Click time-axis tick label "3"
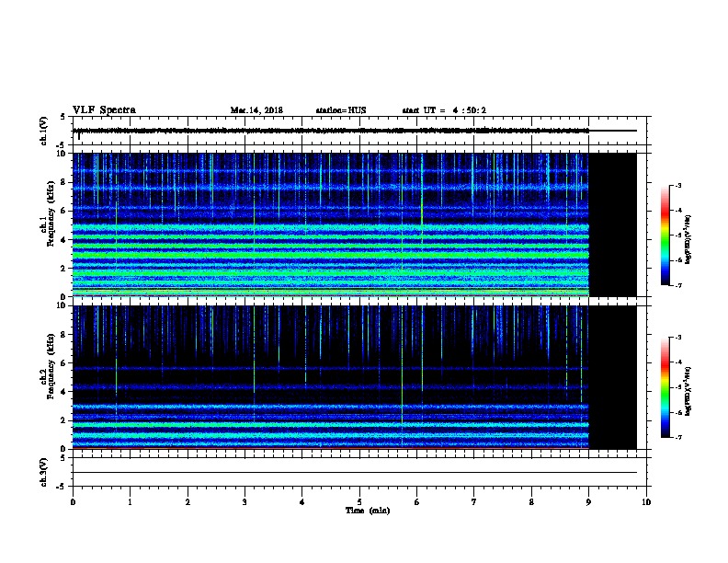Screen dimensions: 728x563 tap(245, 502)
